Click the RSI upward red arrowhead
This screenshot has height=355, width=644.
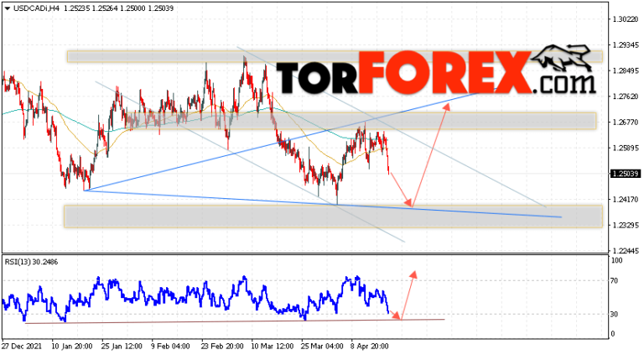pos(413,274)
